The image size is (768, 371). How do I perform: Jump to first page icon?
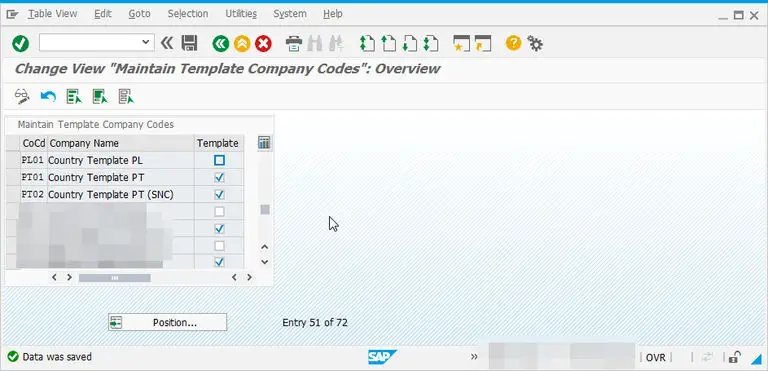click(367, 44)
